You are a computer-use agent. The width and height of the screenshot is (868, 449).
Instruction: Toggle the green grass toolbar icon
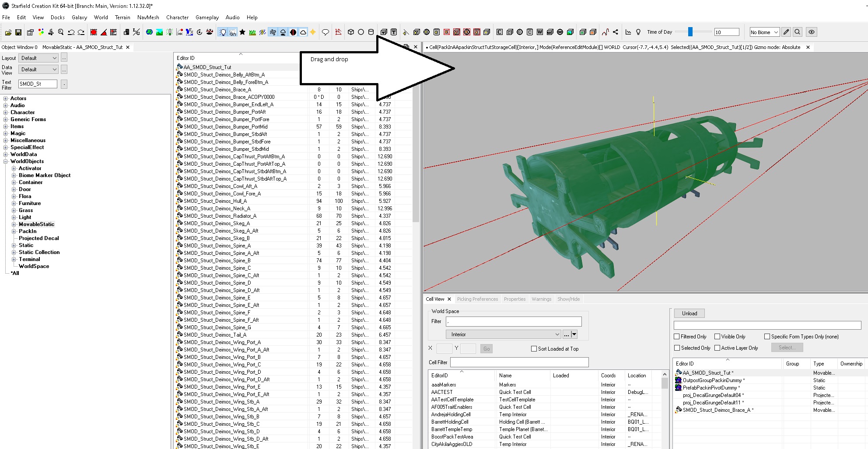[252, 32]
